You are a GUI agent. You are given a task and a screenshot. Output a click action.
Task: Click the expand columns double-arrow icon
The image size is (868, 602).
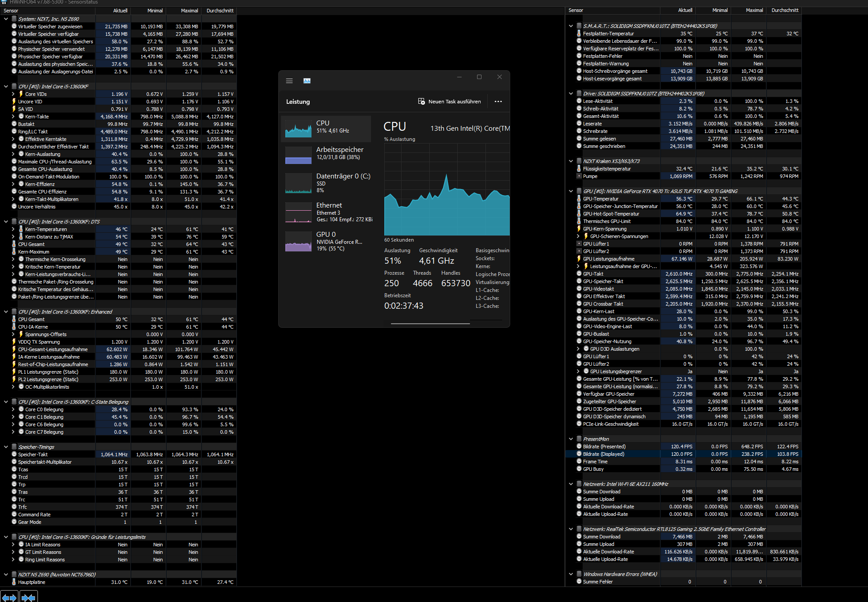(x=9, y=597)
